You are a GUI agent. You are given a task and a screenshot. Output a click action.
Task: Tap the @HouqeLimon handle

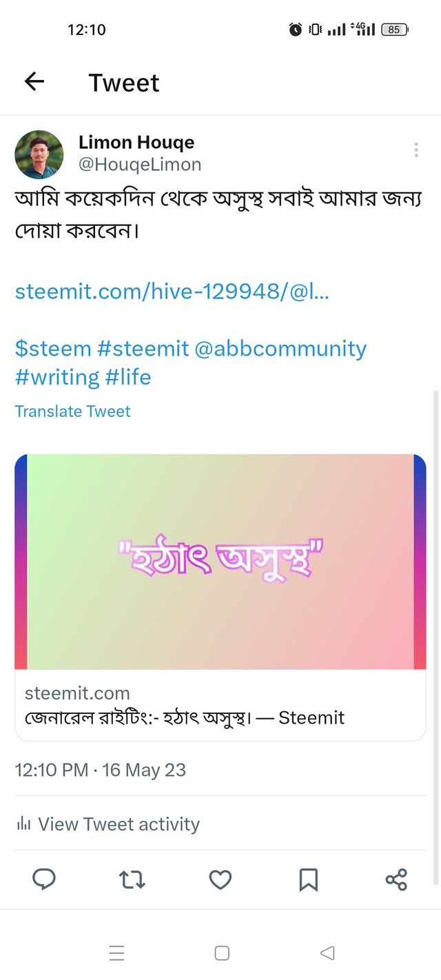(140, 165)
